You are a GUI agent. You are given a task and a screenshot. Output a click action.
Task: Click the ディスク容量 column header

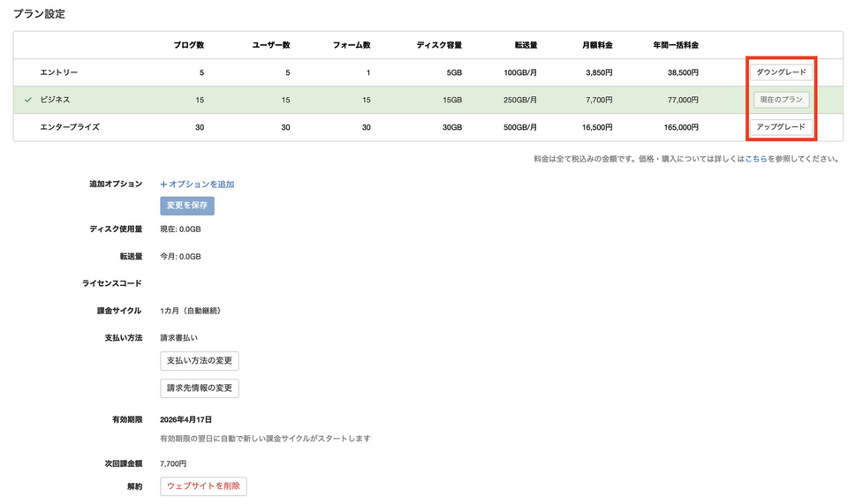(439, 45)
